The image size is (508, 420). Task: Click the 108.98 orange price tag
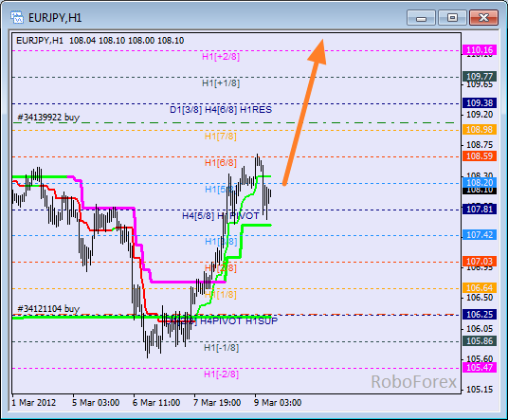pos(480,130)
